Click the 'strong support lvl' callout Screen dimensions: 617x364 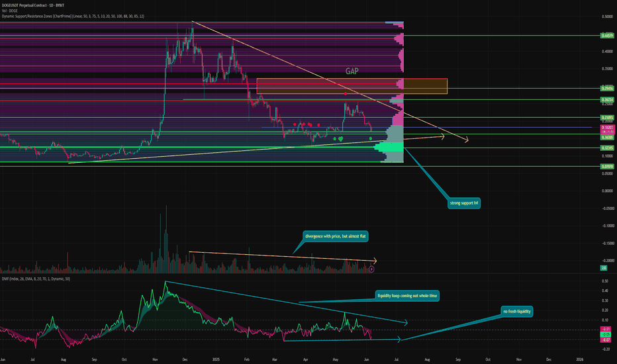point(464,203)
